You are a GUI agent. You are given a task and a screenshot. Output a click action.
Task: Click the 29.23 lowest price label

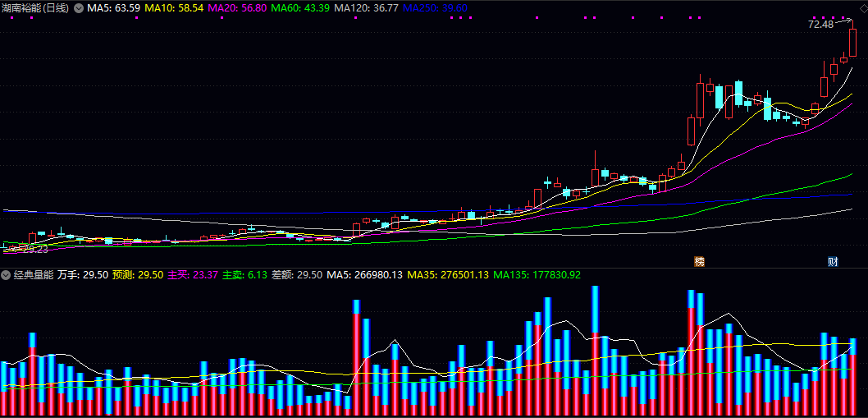[x=35, y=250]
